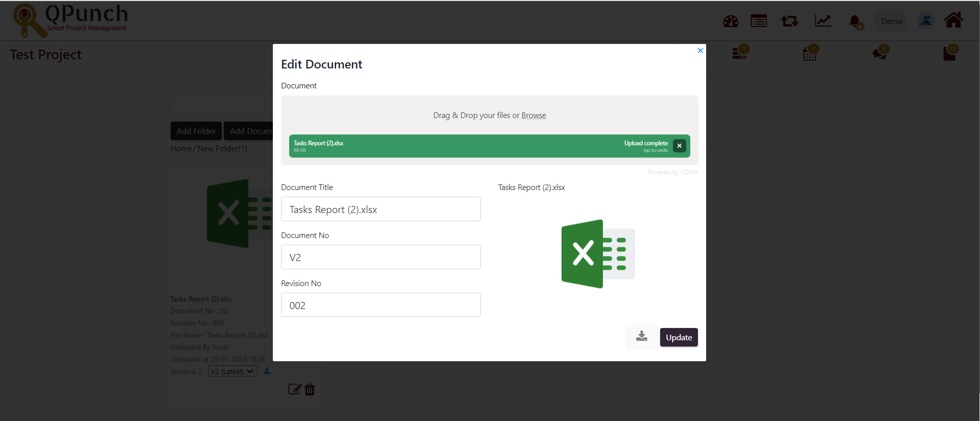Viewport: 980px width, 421px height.
Task: Edit document via pencil icon on card
Action: pos(295,389)
